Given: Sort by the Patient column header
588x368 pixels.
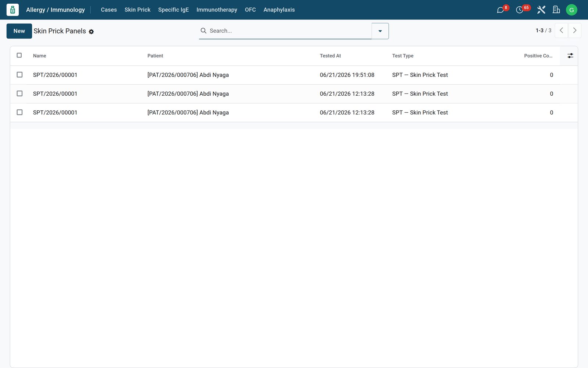Looking at the screenshot, I should (x=155, y=56).
